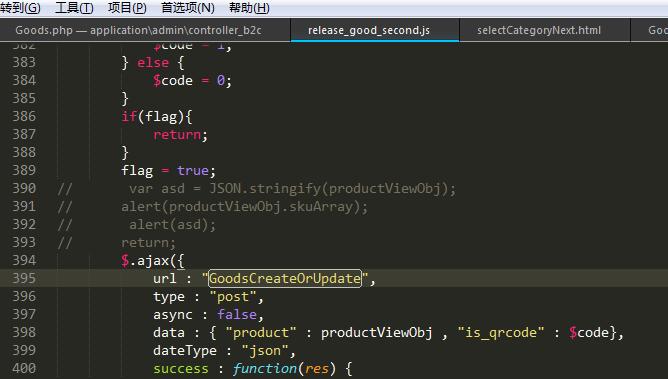The width and height of the screenshot is (668, 379).
Task: Click commented alert(asd) on line 392
Action: click(173, 224)
